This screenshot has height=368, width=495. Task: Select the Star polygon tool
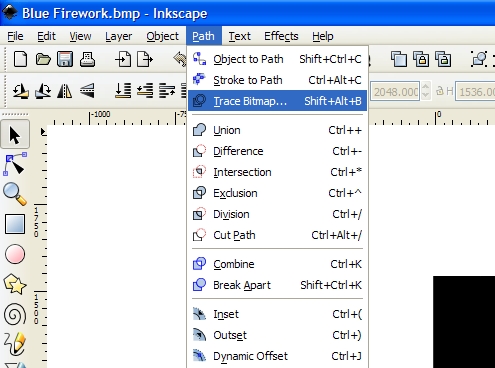(15, 284)
